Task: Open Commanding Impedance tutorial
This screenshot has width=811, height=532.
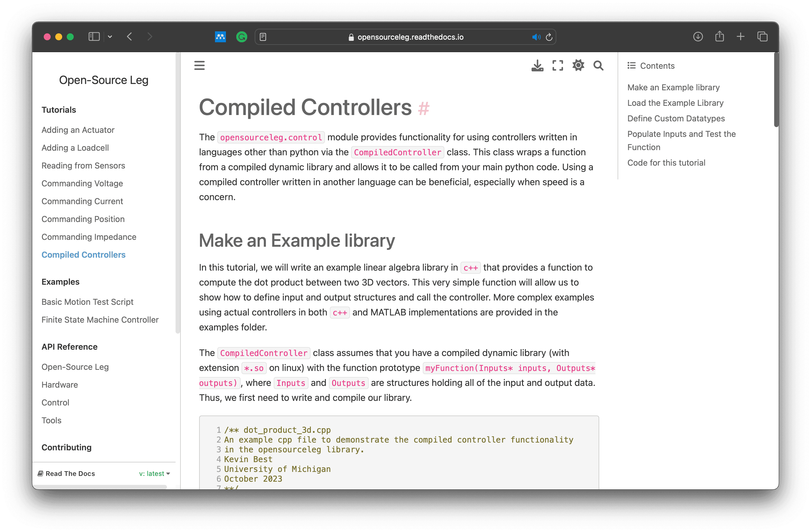Action: [89, 237]
